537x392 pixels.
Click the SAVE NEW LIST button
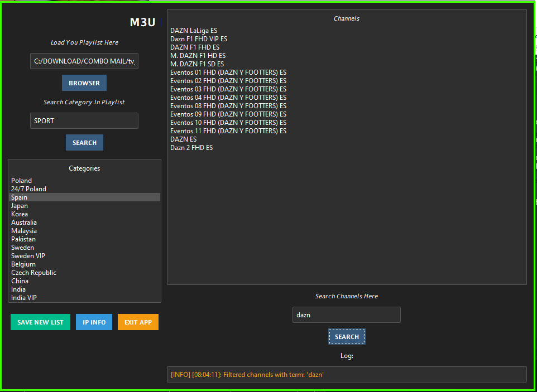pos(40,322)
